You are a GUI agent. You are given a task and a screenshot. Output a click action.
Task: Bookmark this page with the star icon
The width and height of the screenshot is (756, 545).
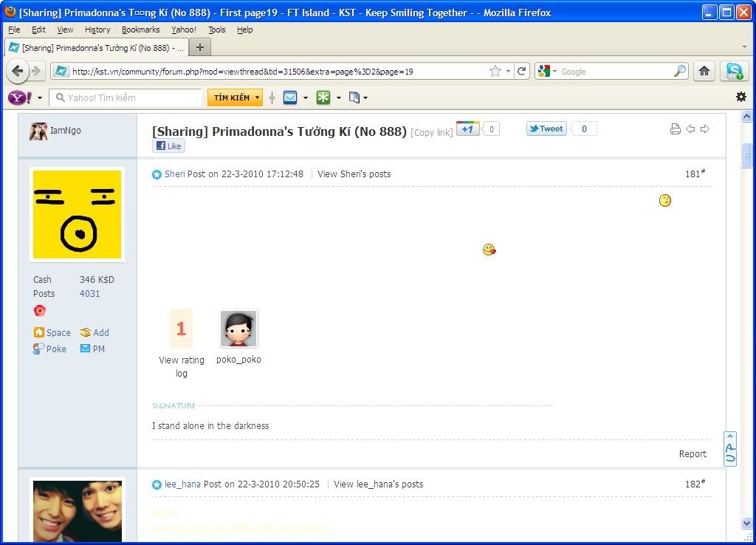click(x=495, y=72)
